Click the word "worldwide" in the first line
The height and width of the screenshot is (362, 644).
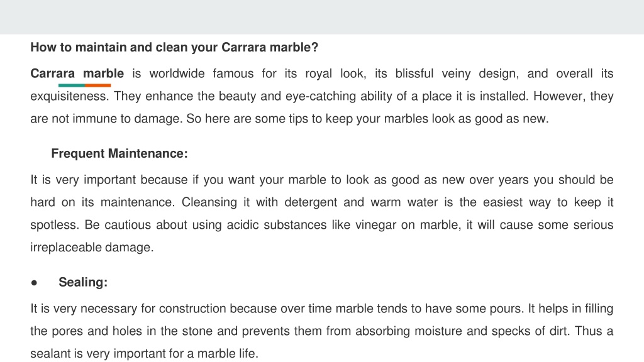[x=177, y=74]
